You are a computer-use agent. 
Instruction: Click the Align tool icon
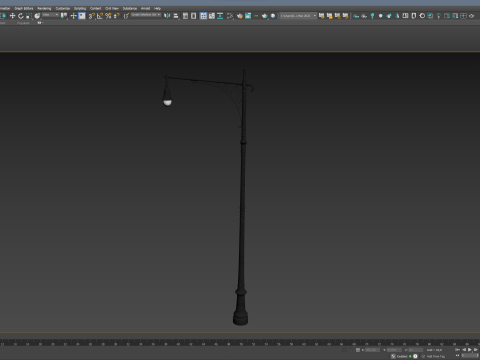click(x=176, y=16)
